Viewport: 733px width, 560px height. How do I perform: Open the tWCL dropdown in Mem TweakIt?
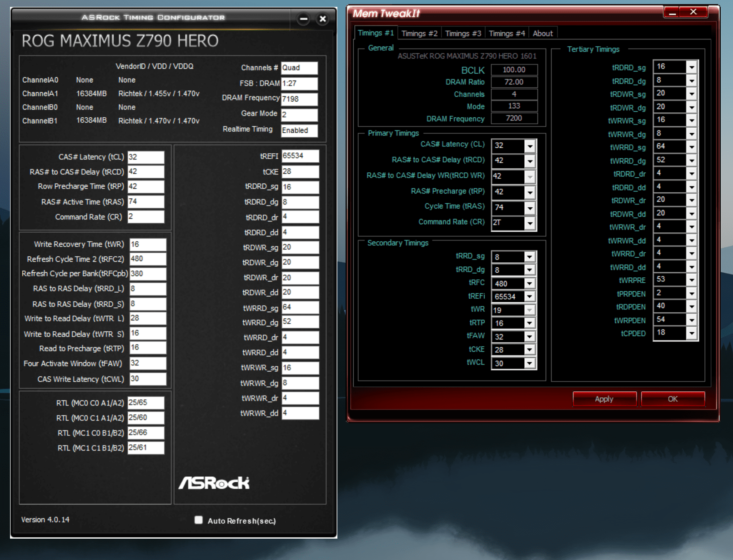[x=529, y=364]
